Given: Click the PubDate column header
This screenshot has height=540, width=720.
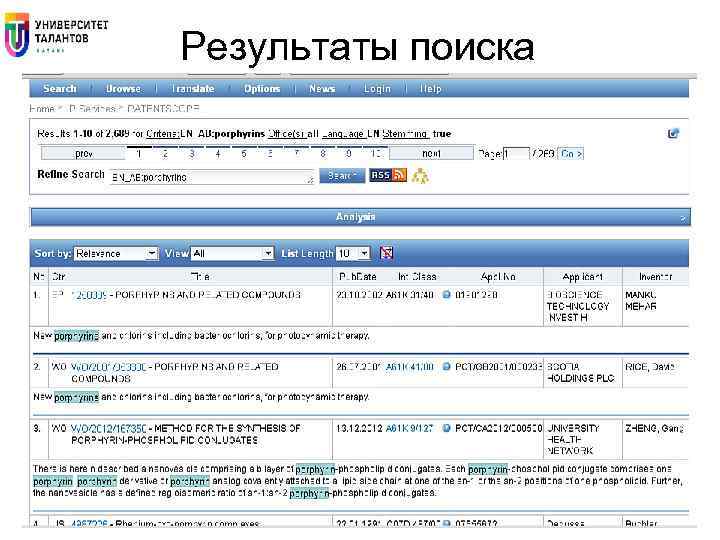Looking at the screenshot, I should (357, 276).
